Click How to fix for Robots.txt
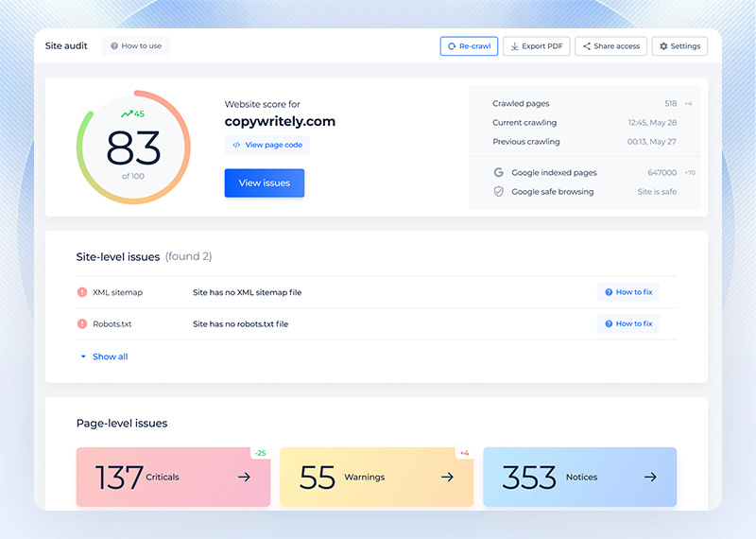Image resolution: width=756 pixels, height=539 pixels. click(x=627, y=324)
